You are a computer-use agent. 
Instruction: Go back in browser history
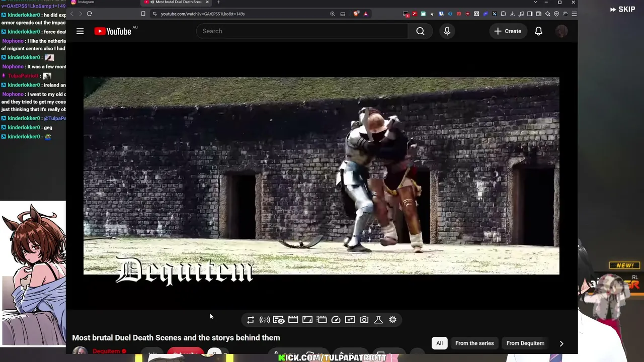(x=71, y=14)
